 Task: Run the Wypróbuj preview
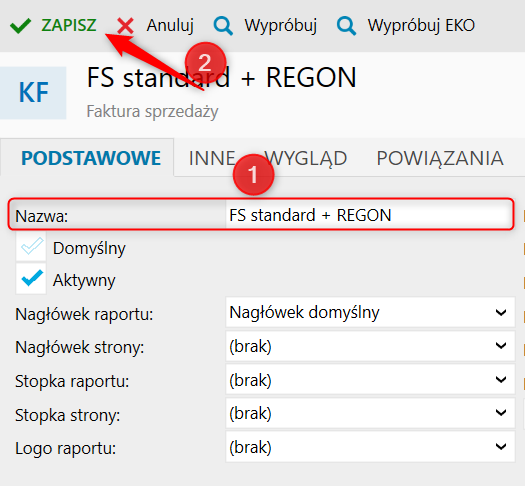(265, 26)
